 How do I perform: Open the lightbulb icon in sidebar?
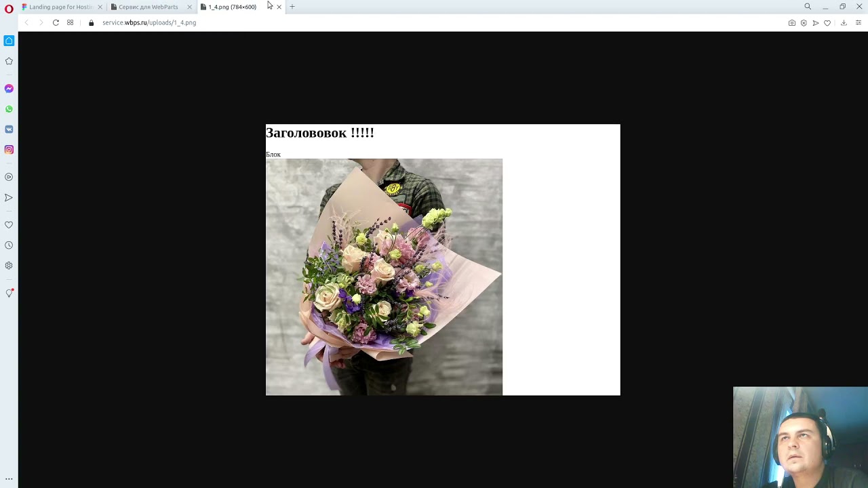click(x=9, y=293)
